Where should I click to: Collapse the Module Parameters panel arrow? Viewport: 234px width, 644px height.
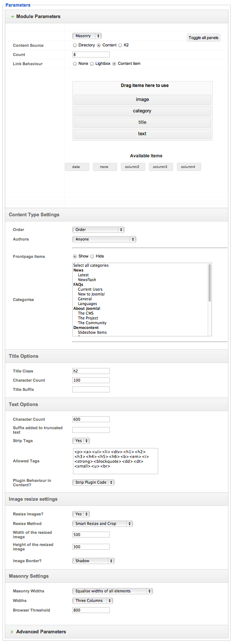coord(13,17)
